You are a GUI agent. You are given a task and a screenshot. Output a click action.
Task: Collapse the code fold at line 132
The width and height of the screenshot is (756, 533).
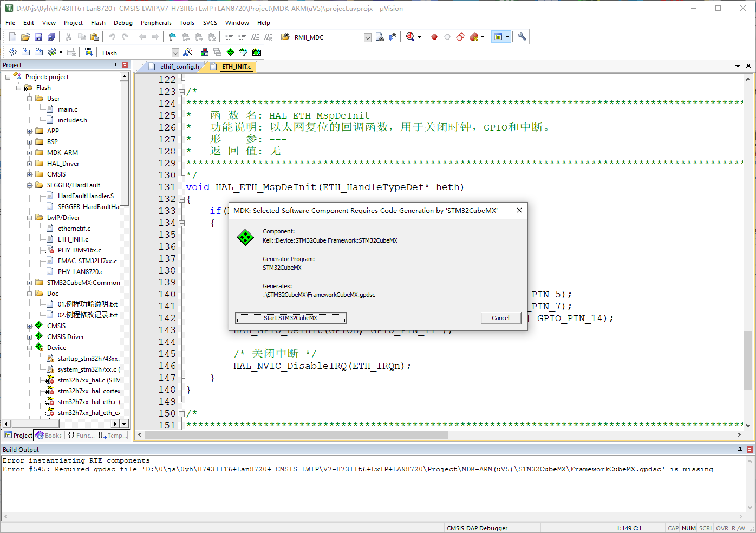[182, 199]
